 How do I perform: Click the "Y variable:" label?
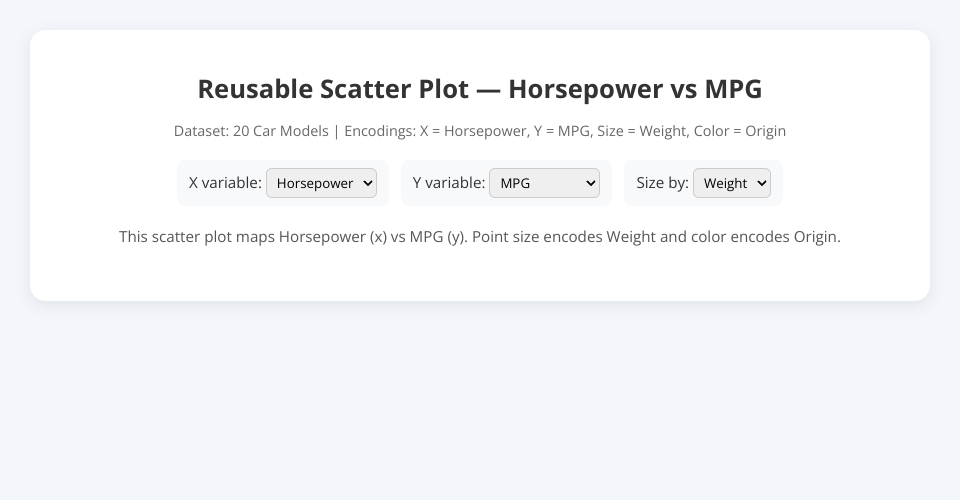pos(448,183)
